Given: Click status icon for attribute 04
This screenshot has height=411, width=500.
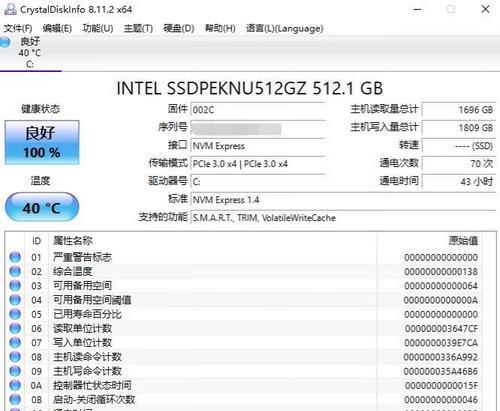Looking at the screenshot, I should click(15, 300).
